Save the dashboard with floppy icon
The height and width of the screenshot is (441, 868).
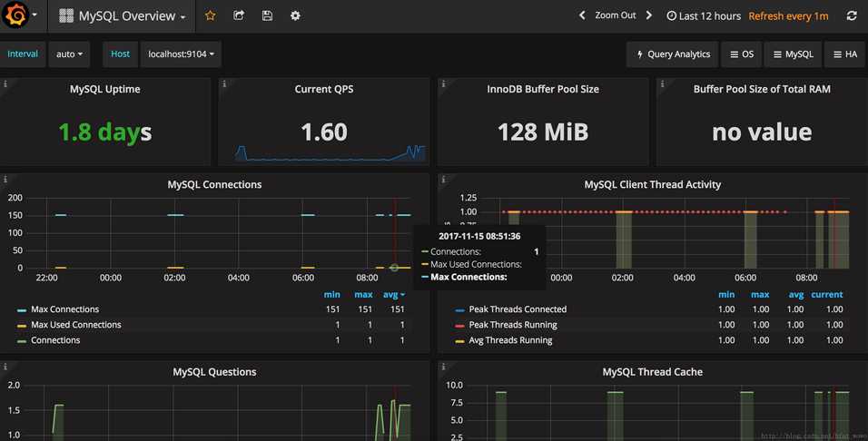[267, 15]
